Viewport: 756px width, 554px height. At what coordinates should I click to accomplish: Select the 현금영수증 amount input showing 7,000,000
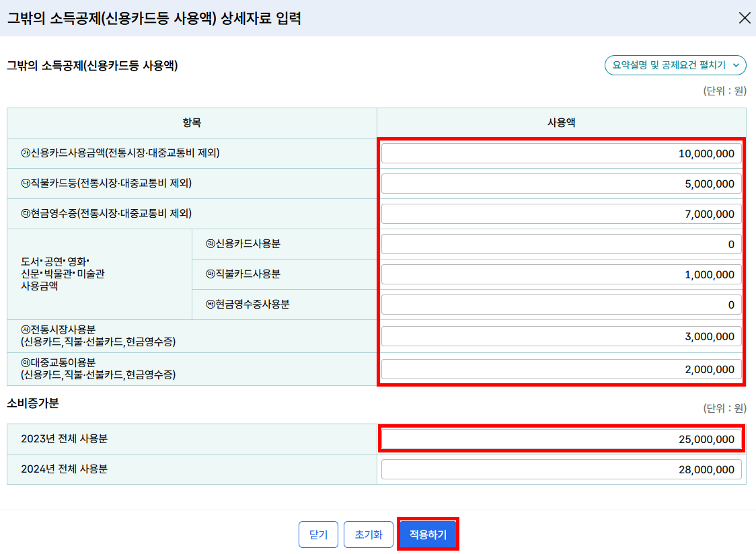coord(562,214)
